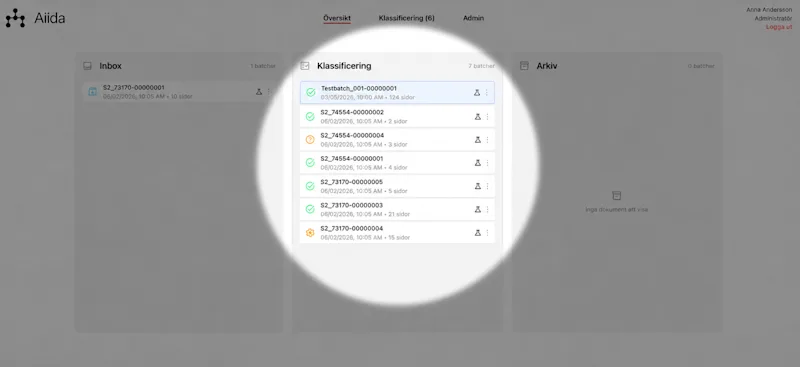Screen dimensions: 800x367
Task: Click the green check icon of S2_73170-00000005
Action: [x=310, y=186]
